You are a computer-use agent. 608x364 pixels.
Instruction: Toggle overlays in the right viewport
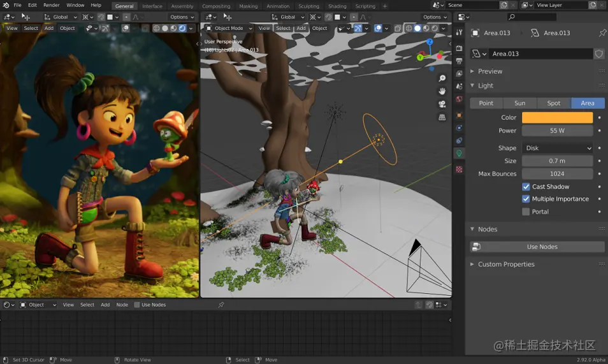[x=378, y=28]
